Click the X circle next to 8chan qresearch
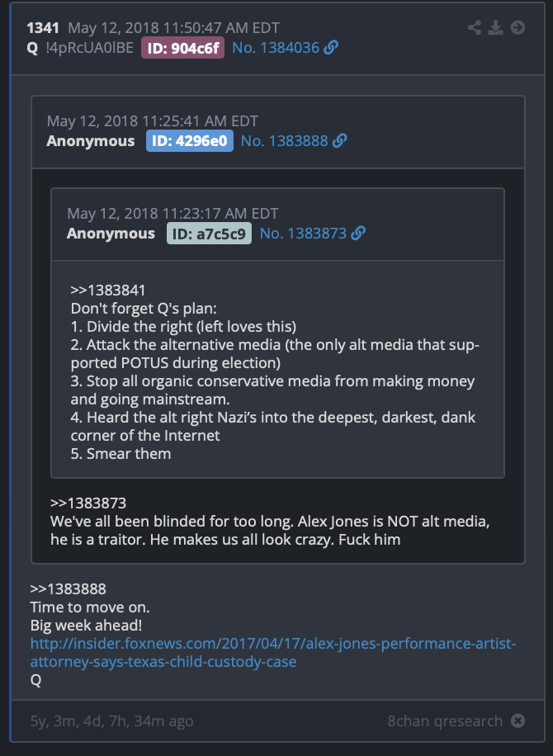Image resolution: width=553 pixels, height=756 pixels. (518, 721)
